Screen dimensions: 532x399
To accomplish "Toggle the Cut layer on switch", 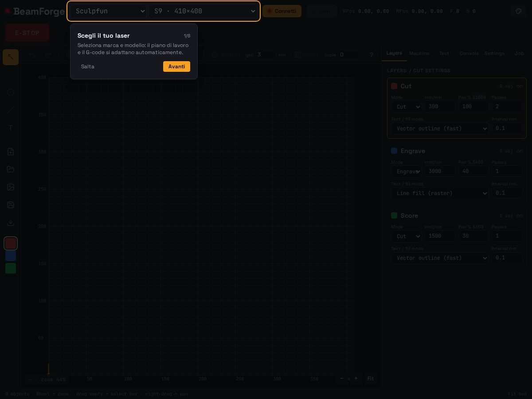I will click(519, 86).
